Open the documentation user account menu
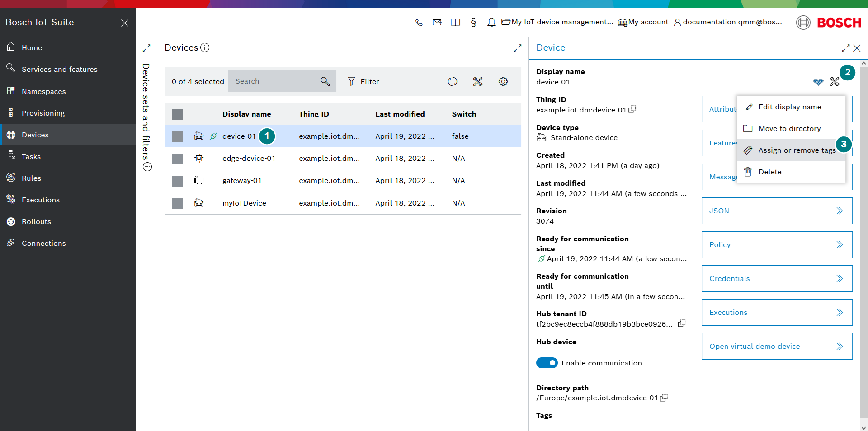This screenshot has width=868, height=431. (728, 22)
